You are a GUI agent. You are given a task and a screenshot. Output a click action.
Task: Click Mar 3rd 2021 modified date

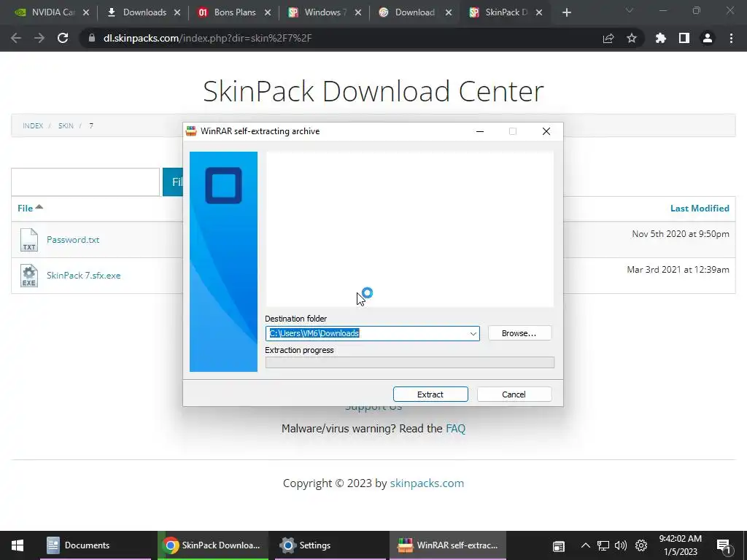[678, 270]
